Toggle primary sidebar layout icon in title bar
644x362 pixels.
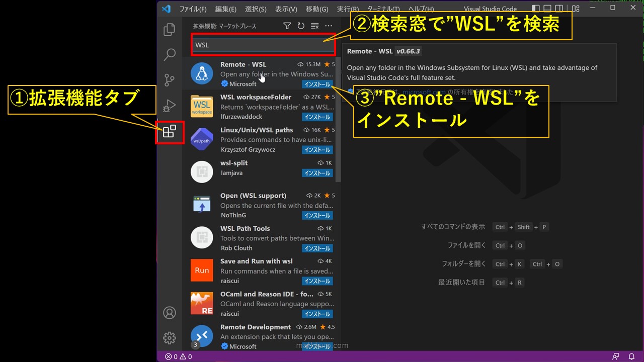[536, 9]
